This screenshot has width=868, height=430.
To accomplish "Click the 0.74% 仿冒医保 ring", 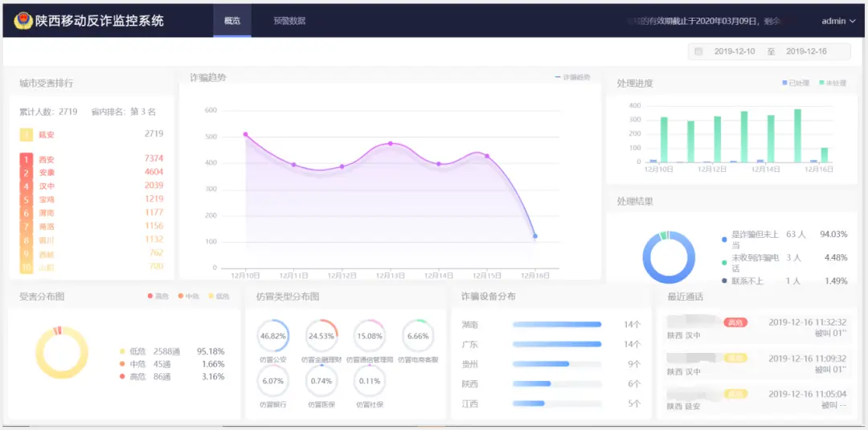I will (x=321, y=381).
